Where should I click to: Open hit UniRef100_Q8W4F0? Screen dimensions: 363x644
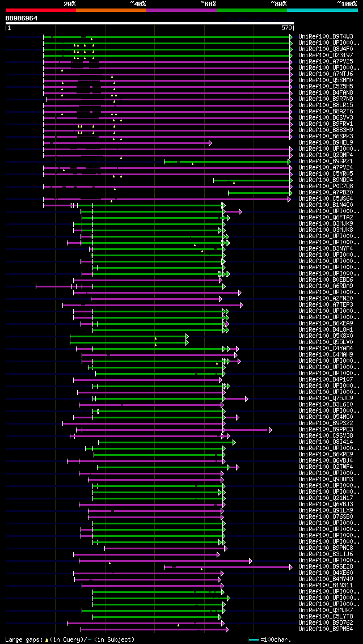[x=326, y=49]
